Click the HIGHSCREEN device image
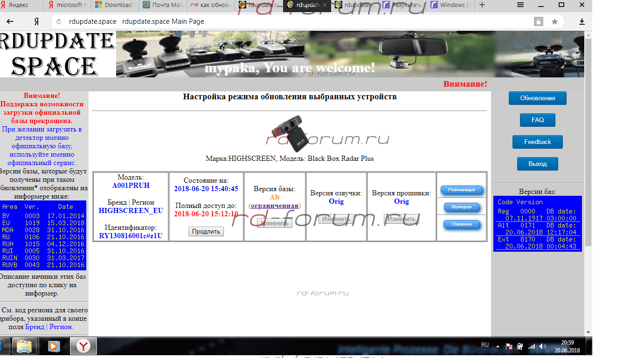 tap(290, 134)
